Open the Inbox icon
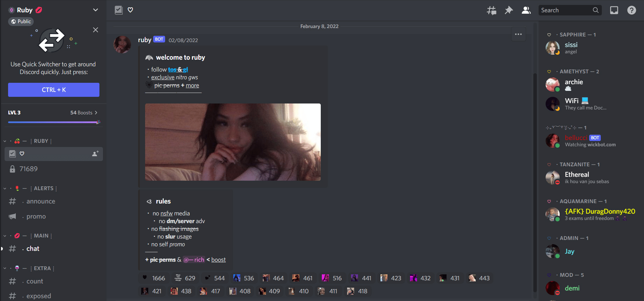The width and height of the screenshot is (644, 301). click(x=614, y=10)
